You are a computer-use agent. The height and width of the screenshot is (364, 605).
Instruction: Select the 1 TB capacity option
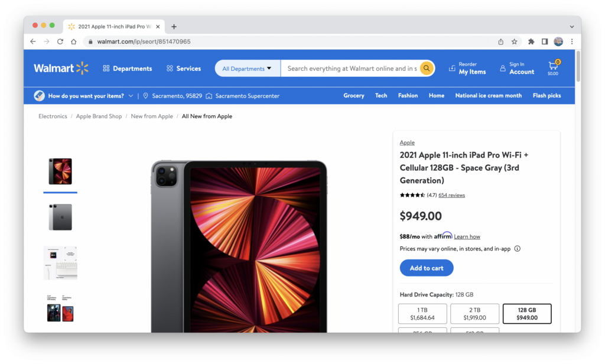(x=422, y=314)
